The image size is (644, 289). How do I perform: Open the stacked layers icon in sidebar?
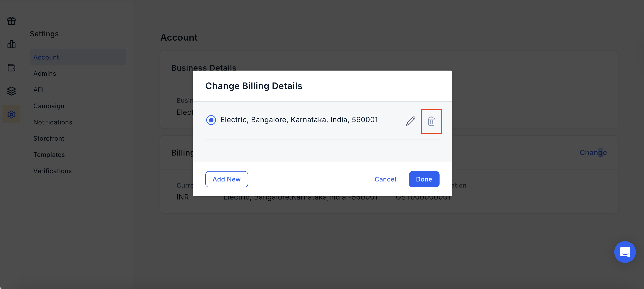(11, 91)
